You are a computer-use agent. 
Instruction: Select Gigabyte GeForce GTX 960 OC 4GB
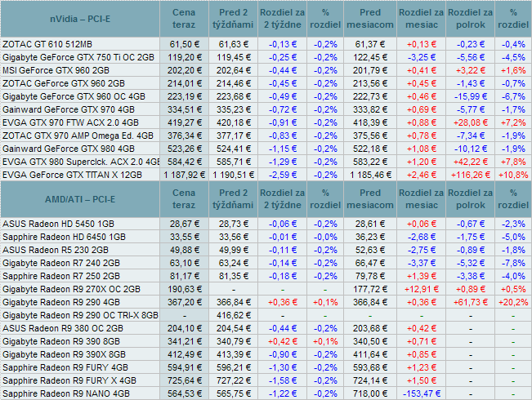click(x=74, y=96)
